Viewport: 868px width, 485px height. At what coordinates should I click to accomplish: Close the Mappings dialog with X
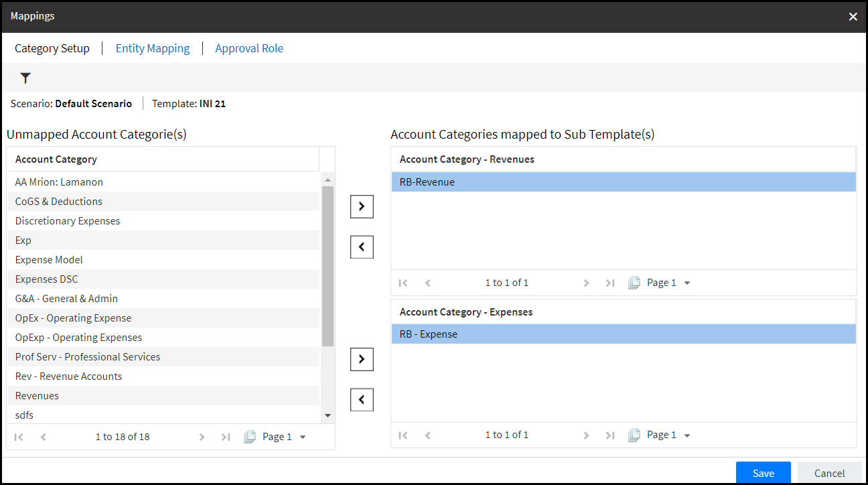tap(853, 17)
